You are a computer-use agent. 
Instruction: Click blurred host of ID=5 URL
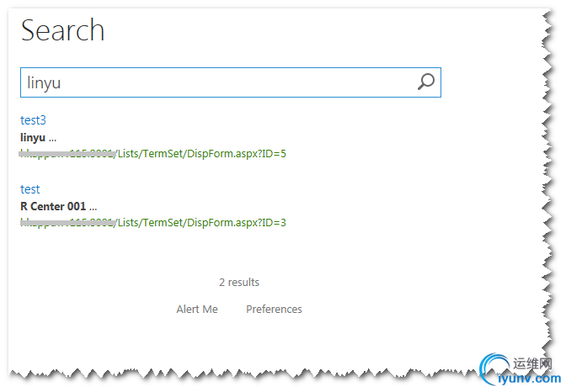point(67,154)
